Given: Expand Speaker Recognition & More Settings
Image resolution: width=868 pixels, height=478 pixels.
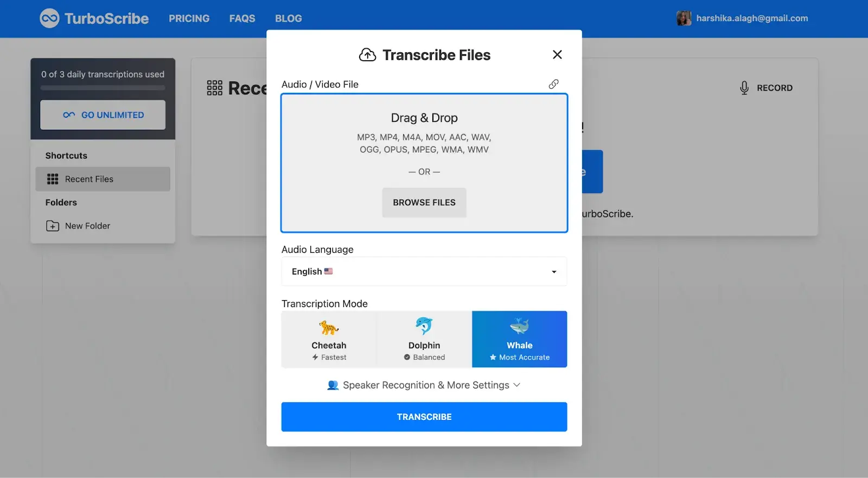Looking at the screenshot, I should pyautogui.click(x=424, y=385).
